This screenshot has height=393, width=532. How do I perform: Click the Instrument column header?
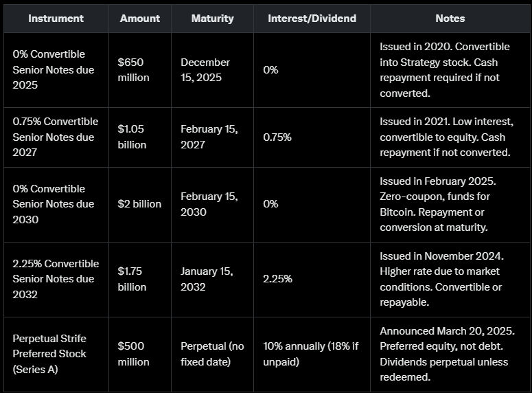[x=56, y=19]
